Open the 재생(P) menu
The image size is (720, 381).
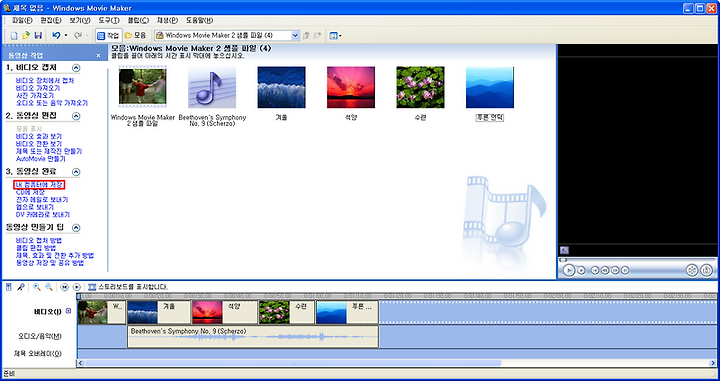(x=167, y=20)
